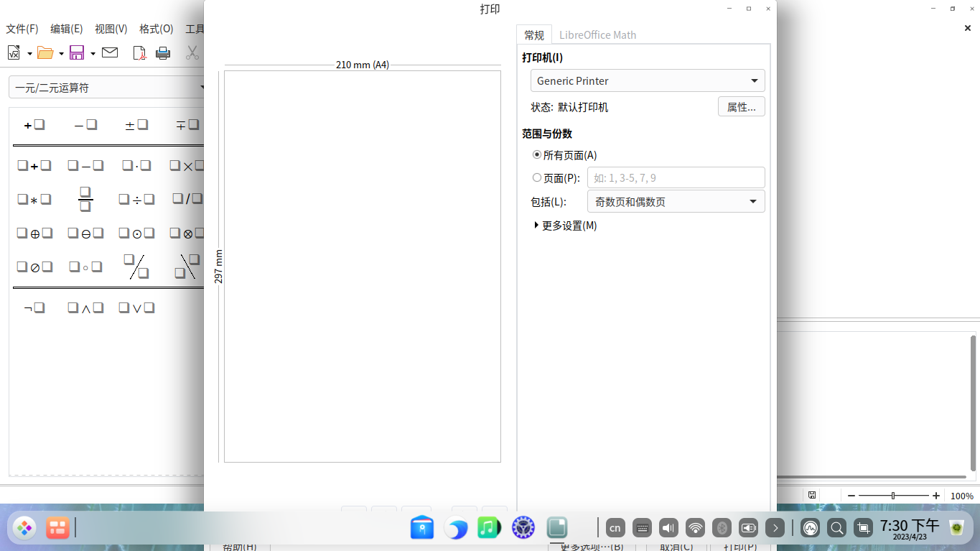Open the file Open icon on toolbar
This screenshot has width=980, height=551.
(x=45, y=52)
